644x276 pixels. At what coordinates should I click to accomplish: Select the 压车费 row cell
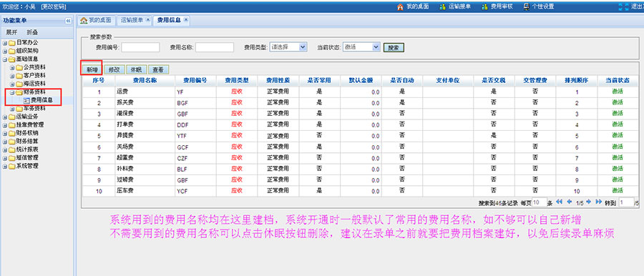(145, 191)
